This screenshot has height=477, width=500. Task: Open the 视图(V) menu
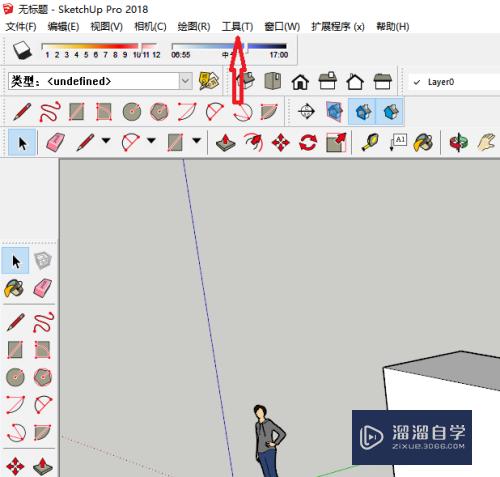coord(107,27)
